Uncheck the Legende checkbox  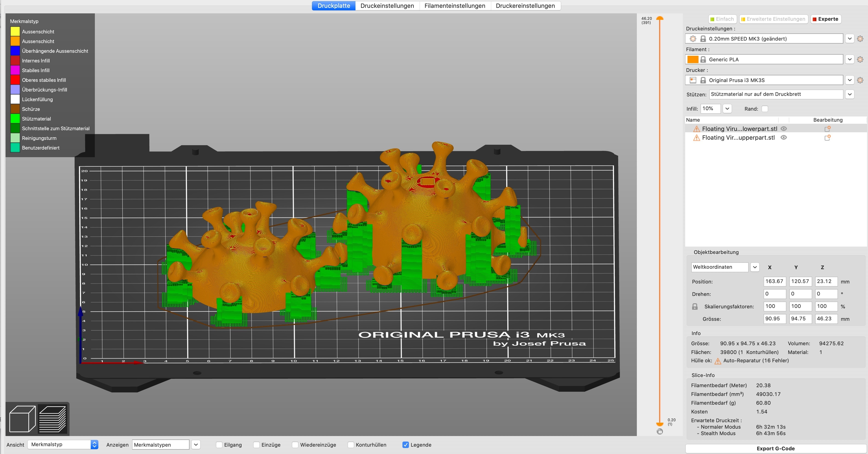[406, 445]
